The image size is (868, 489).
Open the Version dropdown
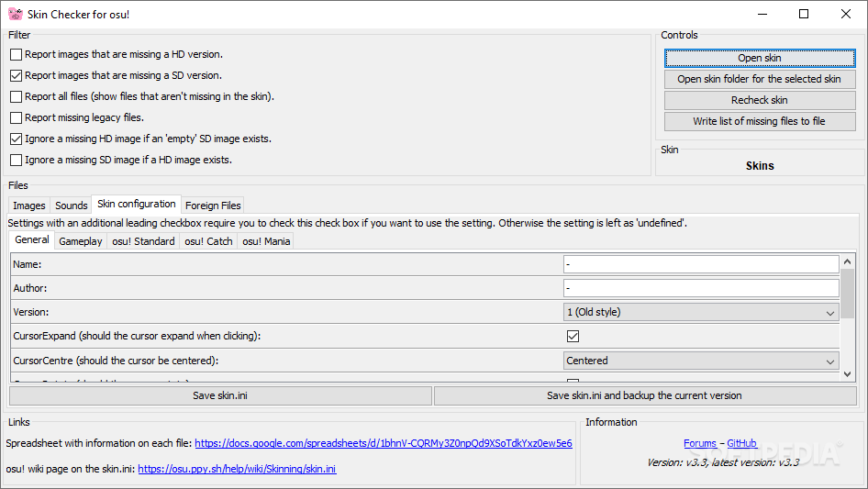coord(701,312)
